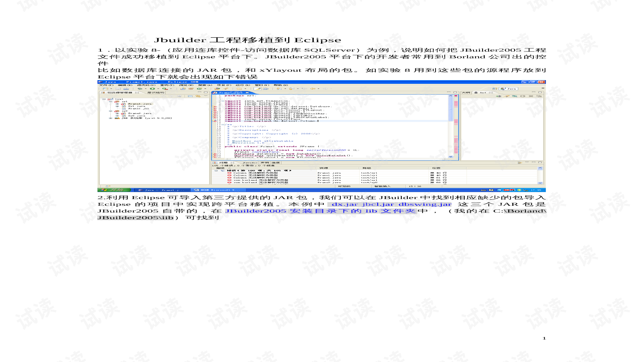Click the New wizard icon in Eclipse toolbar
Image resolution: width=644 pixels, height=362 pixels.
(105, 88)
